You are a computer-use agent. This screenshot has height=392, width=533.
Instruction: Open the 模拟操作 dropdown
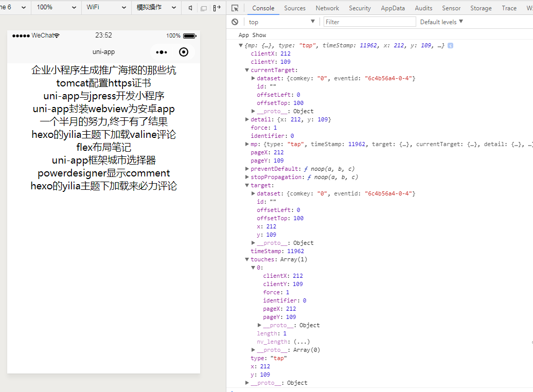[156, 7]
